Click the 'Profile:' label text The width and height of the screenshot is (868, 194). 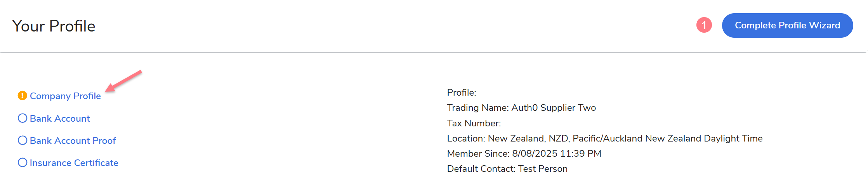pos(462,93)
